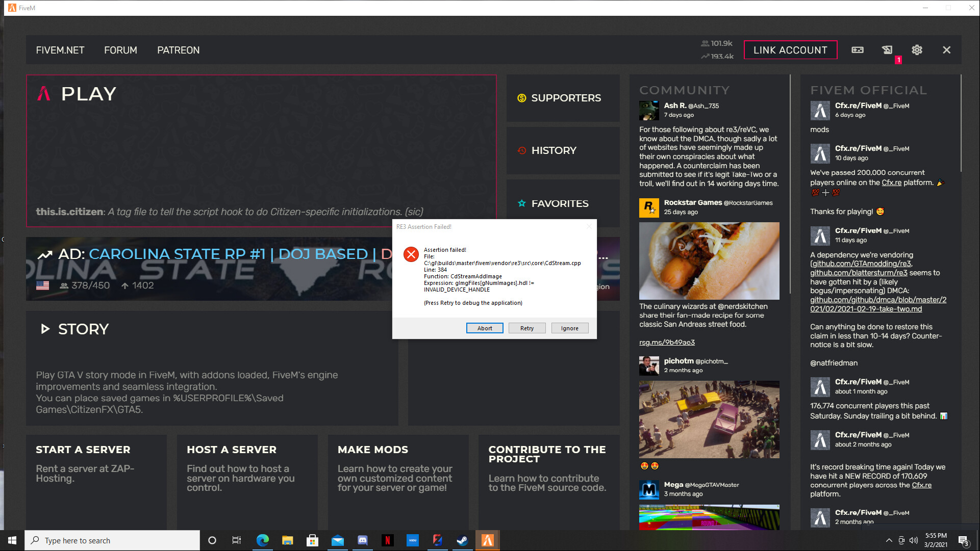
Task: Open Steam from the taskbar
Action: coord(463,540)
